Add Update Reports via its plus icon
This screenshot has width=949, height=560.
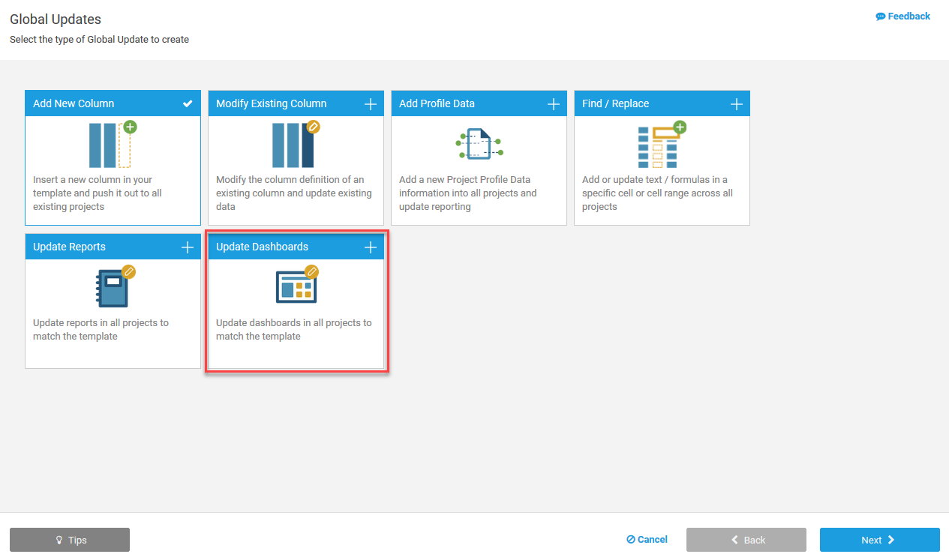187,247
